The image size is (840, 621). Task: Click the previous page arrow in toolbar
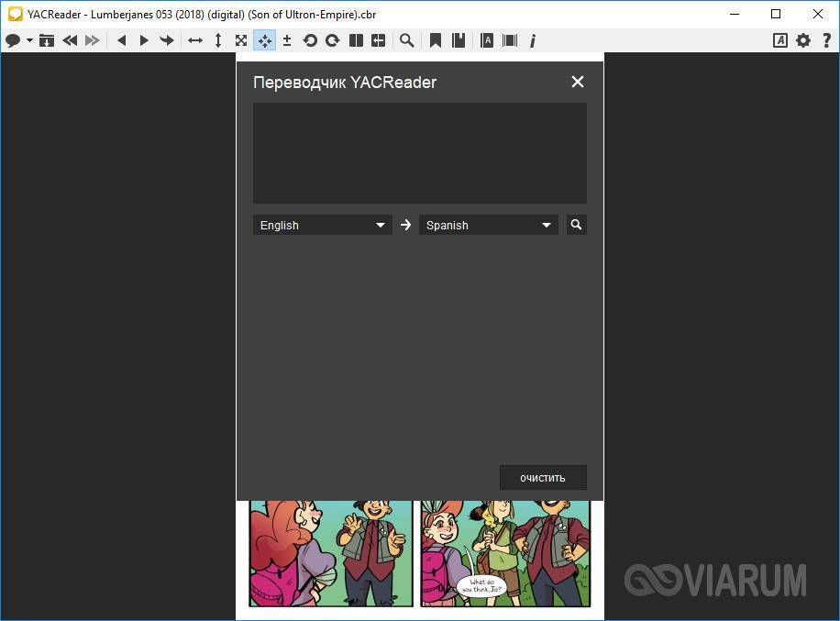point(121,40)
